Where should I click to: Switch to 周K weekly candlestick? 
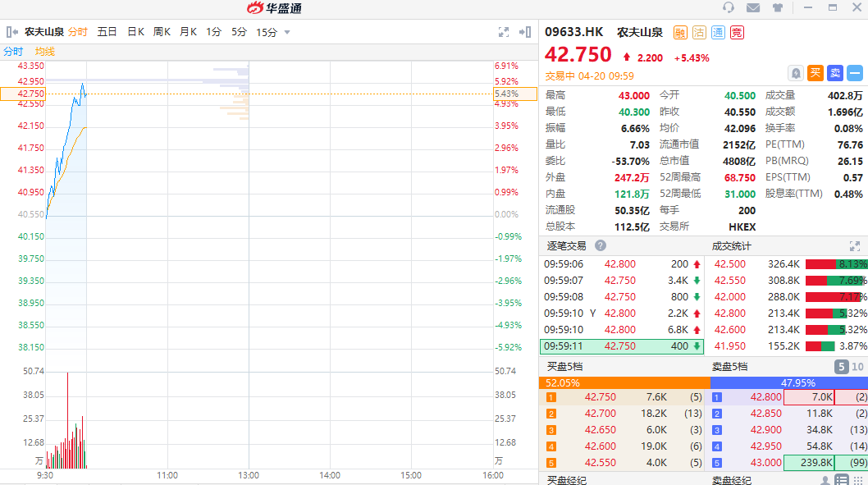pyautogui.click(x=162, y=32)
